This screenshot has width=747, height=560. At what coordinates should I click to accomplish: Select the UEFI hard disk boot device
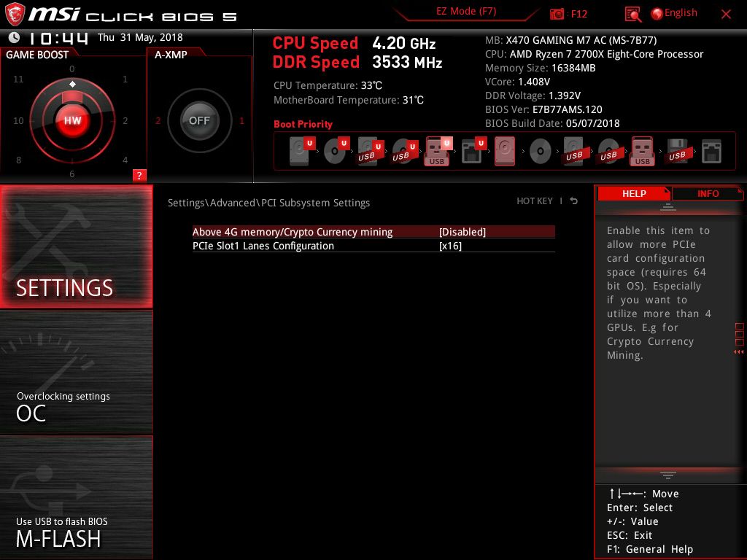pos(302,151)
